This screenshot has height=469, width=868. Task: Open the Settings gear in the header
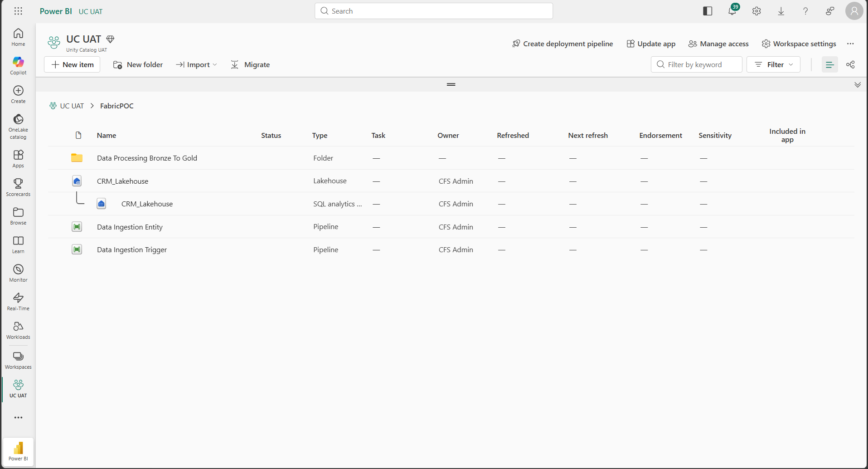coord(756,11)
